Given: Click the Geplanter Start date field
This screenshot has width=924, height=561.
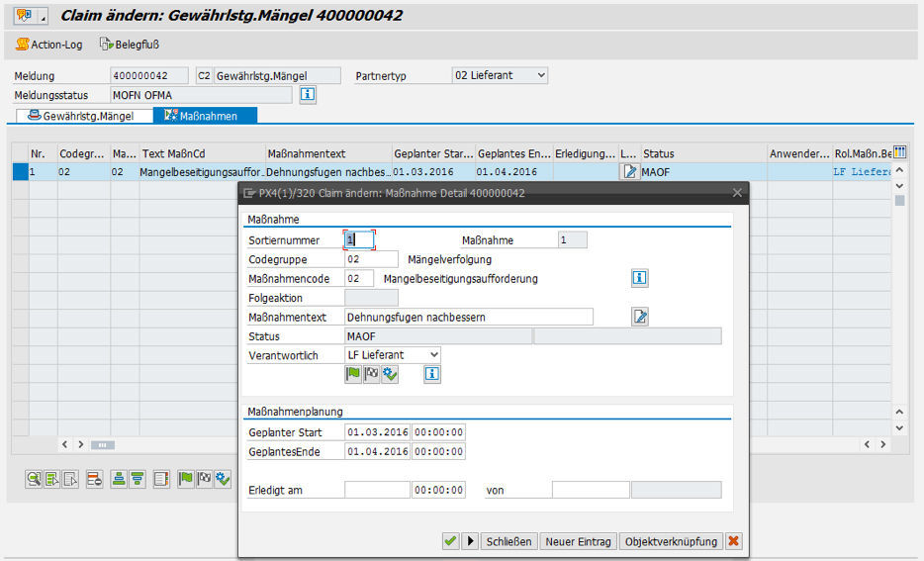Looking at the screenshot, I should click(x=377, y=432).
